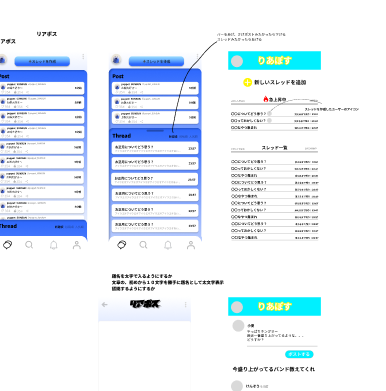Click スレッド一覧 heading in wireframe
Screen dimensions: 386x391
(274, 148)
